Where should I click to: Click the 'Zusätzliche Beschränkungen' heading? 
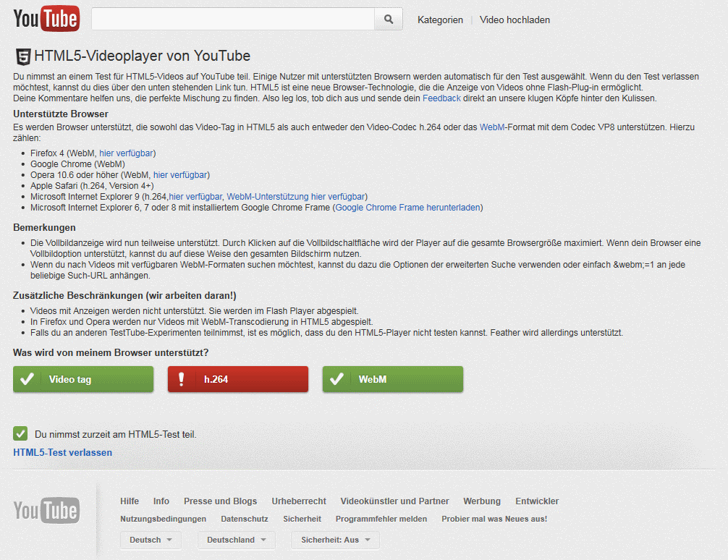pyautogui.click(x=124, y=296)
